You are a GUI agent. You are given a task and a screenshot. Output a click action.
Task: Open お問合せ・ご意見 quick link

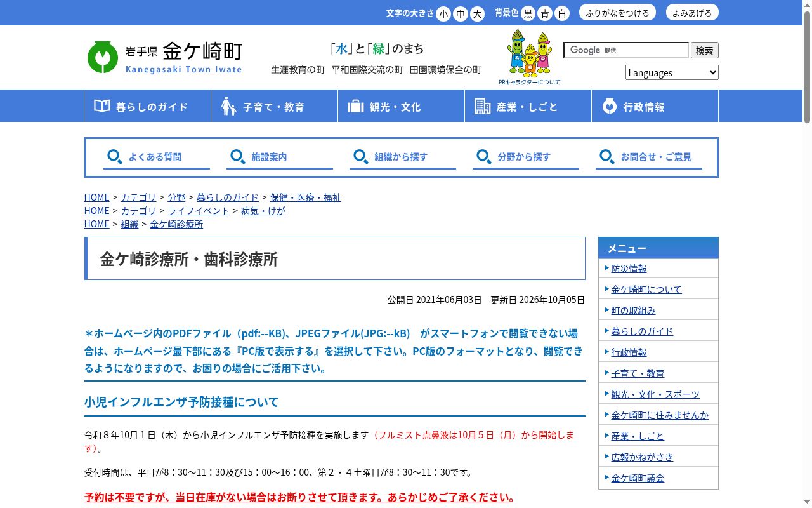click(x=649, y=157)
